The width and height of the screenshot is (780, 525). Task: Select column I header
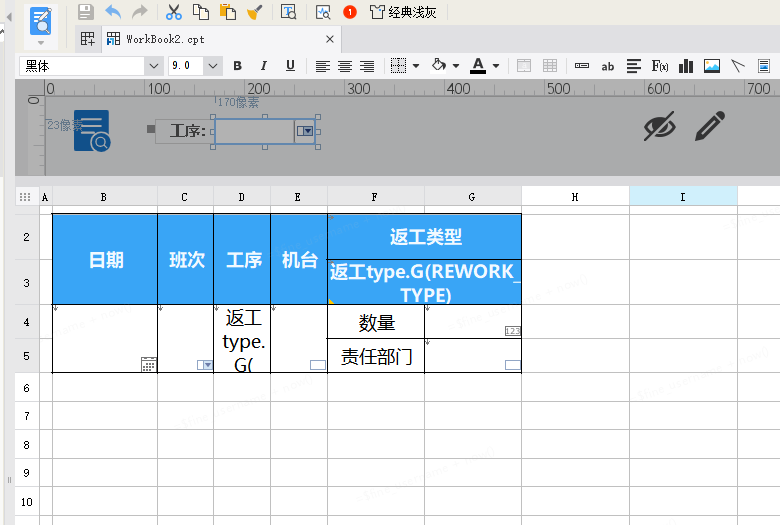coord(683,197)
